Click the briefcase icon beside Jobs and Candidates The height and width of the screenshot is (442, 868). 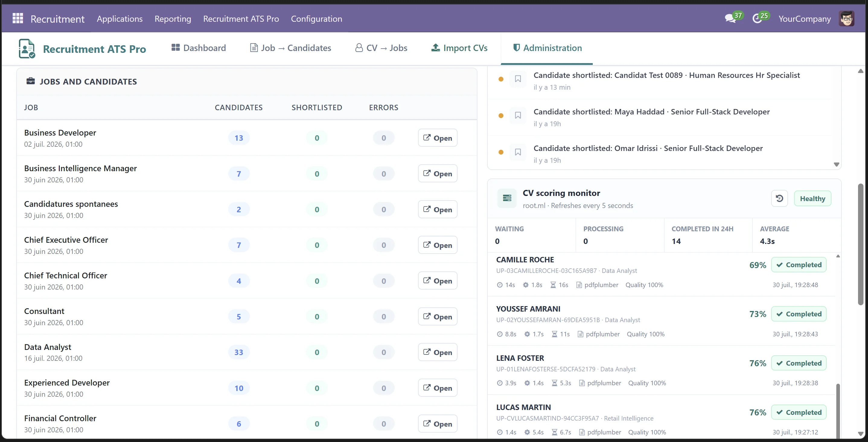point(31,81)
